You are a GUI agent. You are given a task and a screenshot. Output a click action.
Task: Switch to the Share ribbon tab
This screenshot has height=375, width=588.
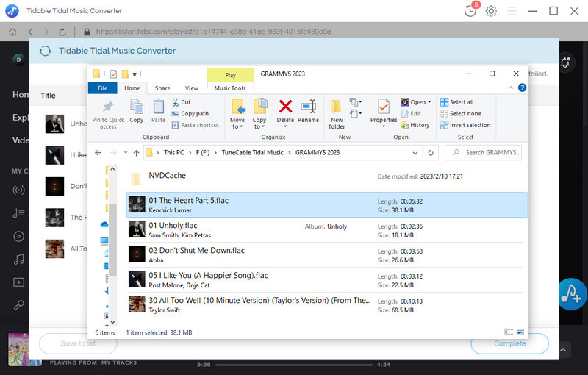[x=162, y=87]
